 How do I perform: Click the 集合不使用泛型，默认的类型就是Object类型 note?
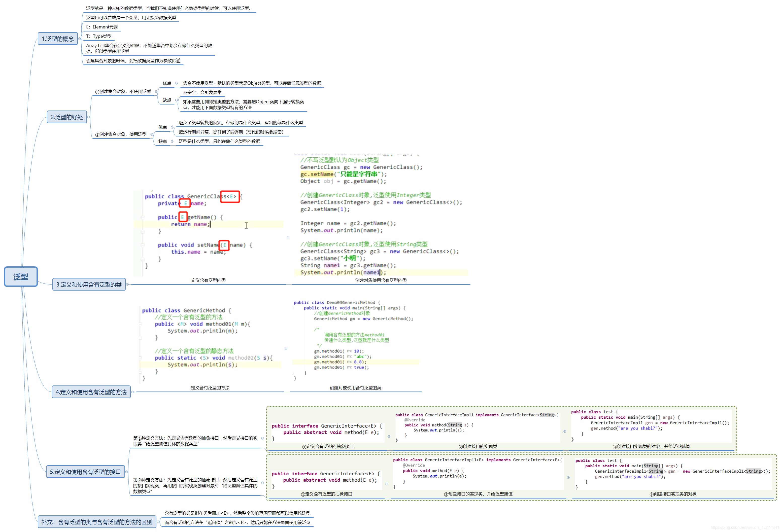coord(252,83)
